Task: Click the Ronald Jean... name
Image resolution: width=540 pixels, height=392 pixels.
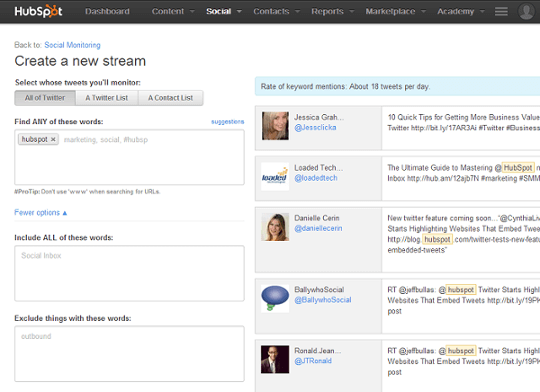Action: coord(317,351)
